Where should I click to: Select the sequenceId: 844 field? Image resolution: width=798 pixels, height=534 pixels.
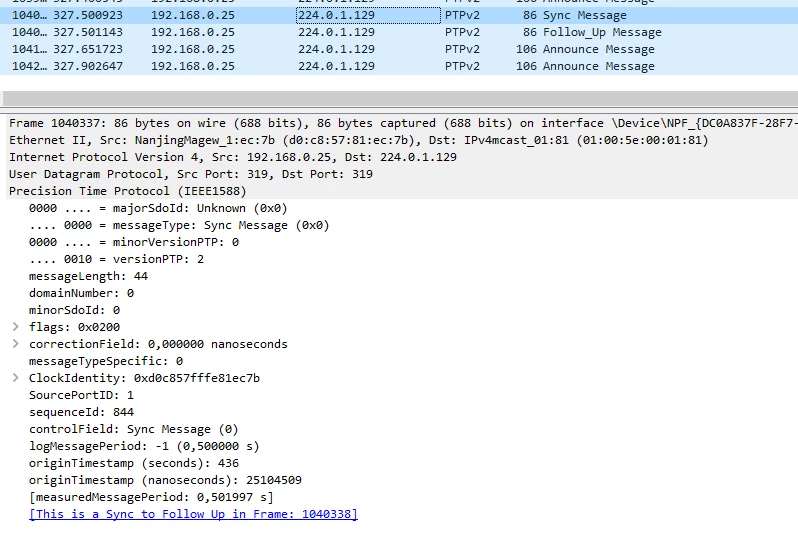click(x=81, y=412)
